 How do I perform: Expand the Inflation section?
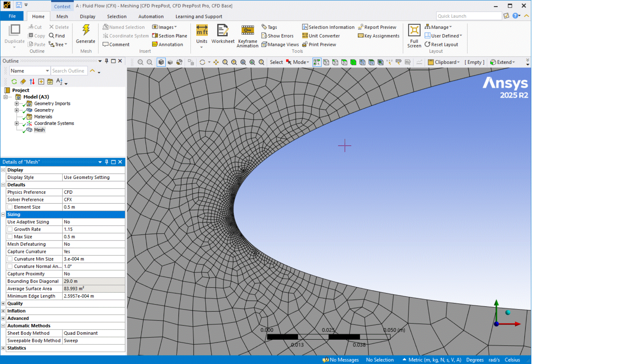3,311
